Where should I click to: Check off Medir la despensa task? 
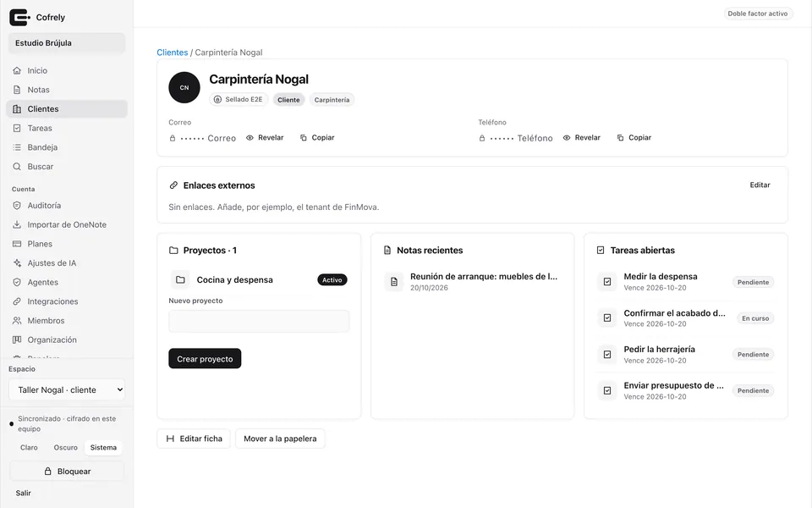pyautogui.click(x=607, y=281)
